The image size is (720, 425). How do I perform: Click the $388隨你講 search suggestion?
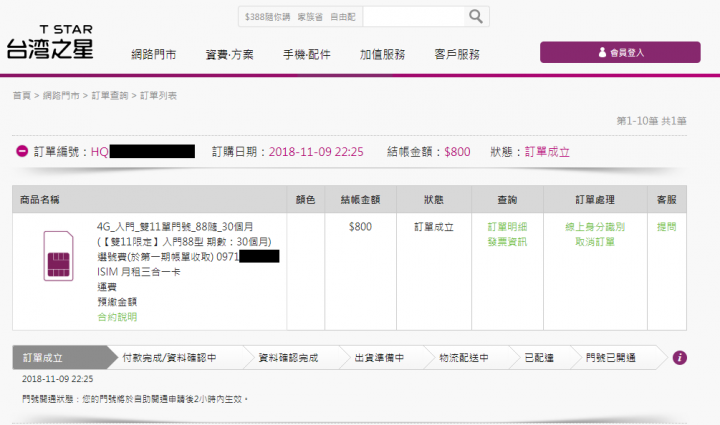[x=267, y=17]
